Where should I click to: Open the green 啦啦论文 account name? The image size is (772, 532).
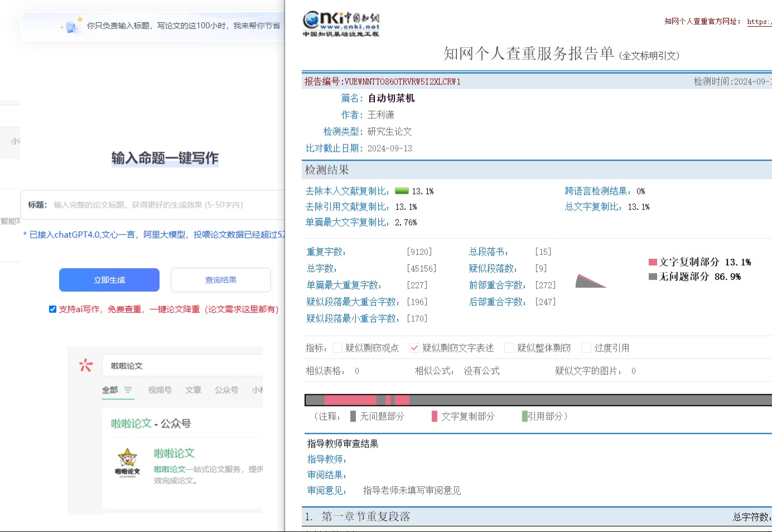pos(174,453)
